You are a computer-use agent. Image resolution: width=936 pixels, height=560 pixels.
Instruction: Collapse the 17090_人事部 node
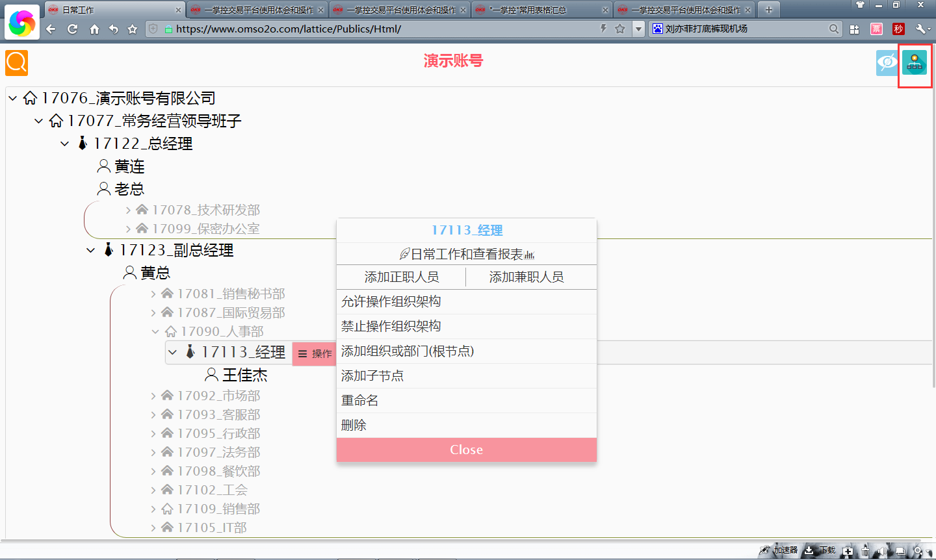coord(155,331)
